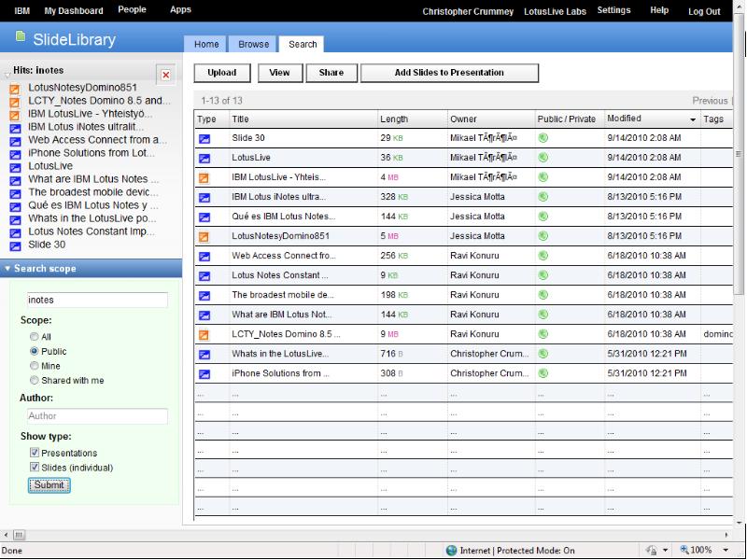
Task: Click the Author input field
Action: 97,416
